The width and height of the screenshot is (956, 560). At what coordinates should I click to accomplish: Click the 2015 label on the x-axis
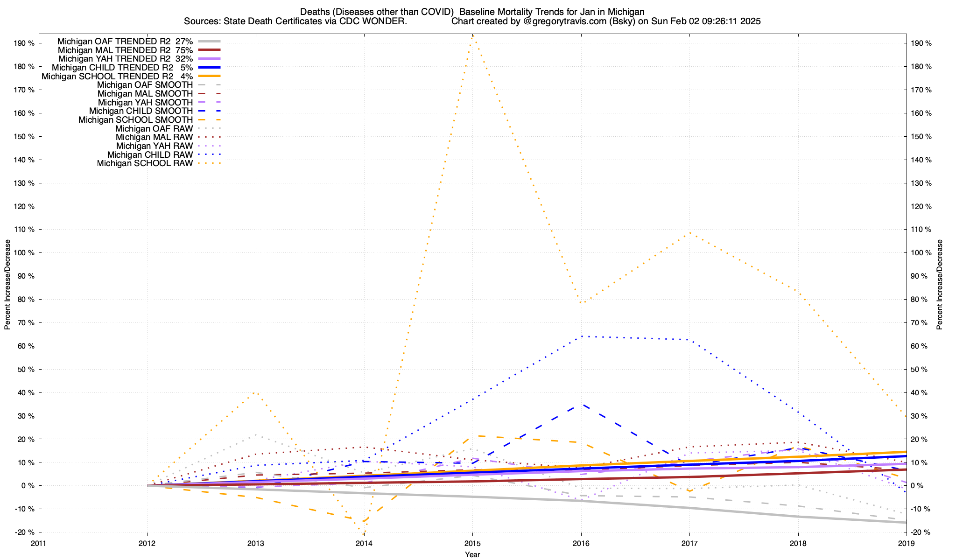pyautogui.click(x=472, y=543)
